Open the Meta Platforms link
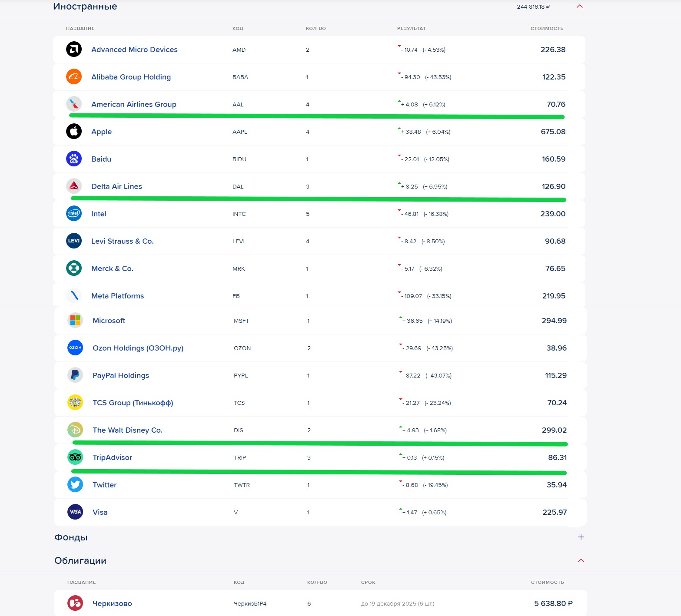Viewport: 681px width, 616px height. click(117, 296)
